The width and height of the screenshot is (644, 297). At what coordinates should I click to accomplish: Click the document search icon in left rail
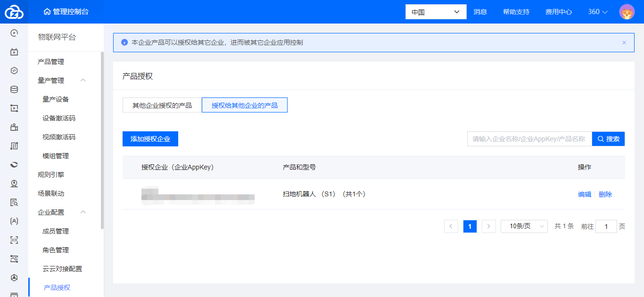[x=14, y=202]
